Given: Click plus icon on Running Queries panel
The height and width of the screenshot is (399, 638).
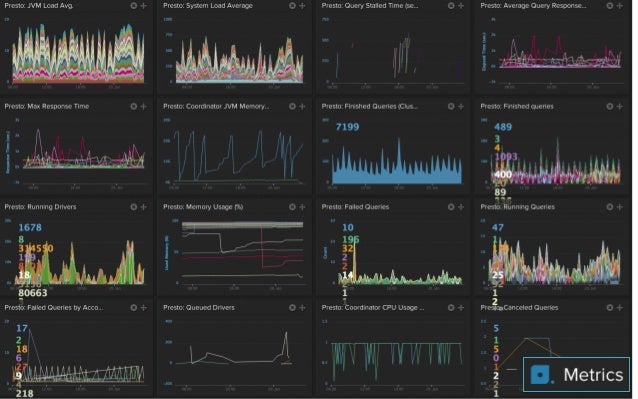Looking at the screenshot, I should [x=620, y=207].
